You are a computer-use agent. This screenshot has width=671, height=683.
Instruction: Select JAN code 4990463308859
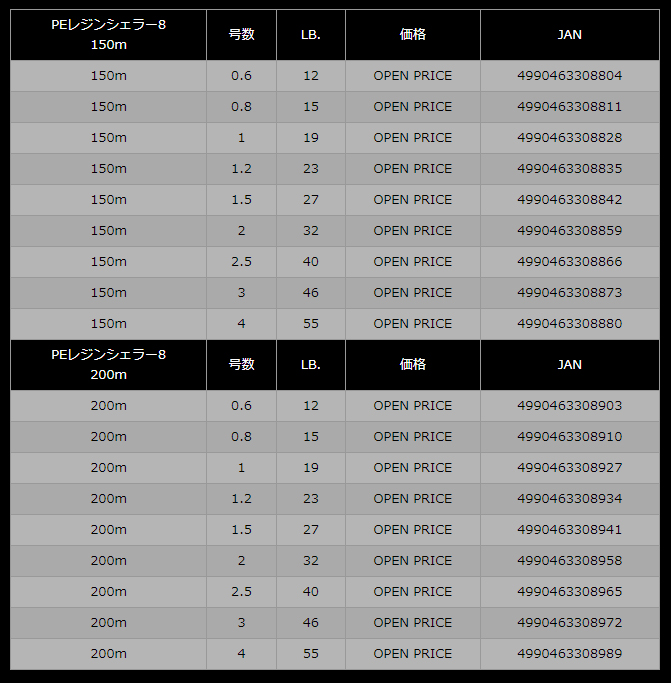coord(569,231)
